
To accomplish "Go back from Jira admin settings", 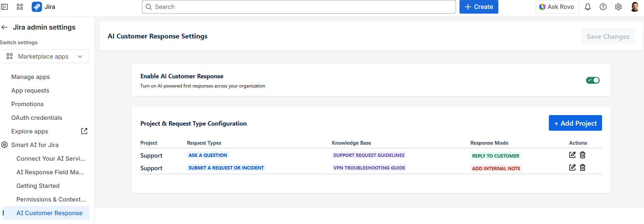I will [4, 27].
